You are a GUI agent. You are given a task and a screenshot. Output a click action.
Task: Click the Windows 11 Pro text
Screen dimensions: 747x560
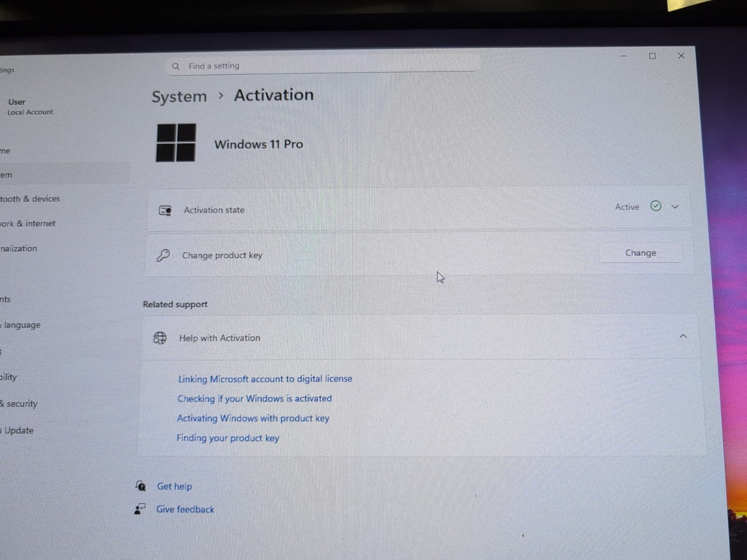(x=258, y=144)
